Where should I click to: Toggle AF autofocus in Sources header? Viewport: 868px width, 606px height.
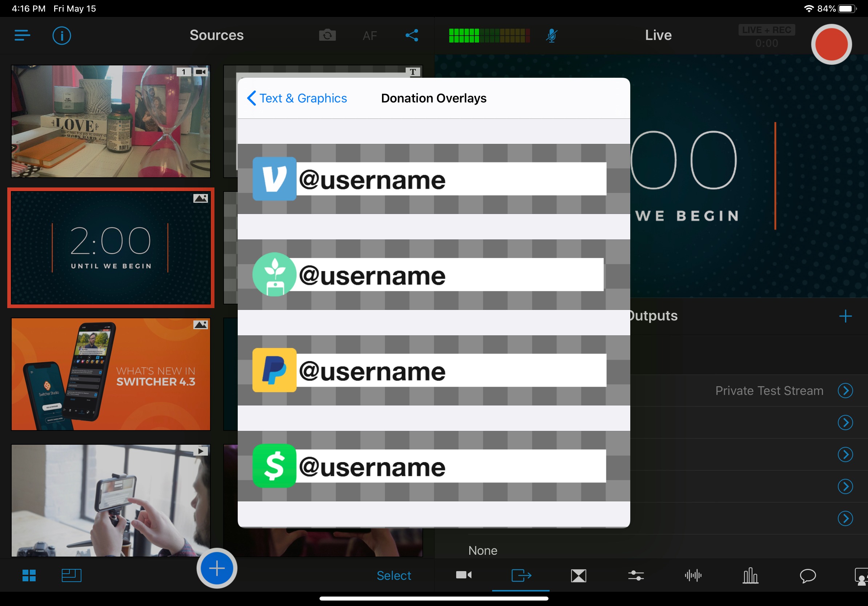click(x=369, y=36)
